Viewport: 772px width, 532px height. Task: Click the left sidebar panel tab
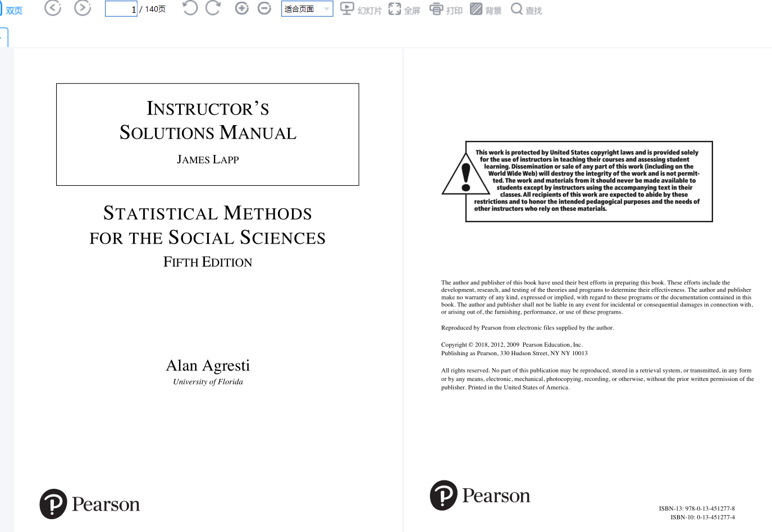pyautogui.click(x=3, y=38)
